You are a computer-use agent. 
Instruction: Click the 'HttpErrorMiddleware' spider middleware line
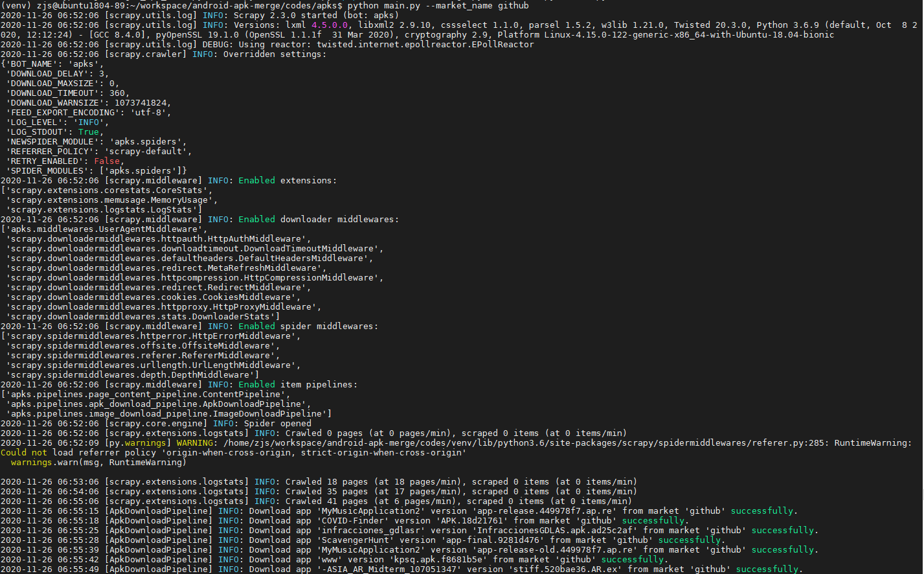tap(151, 336)
